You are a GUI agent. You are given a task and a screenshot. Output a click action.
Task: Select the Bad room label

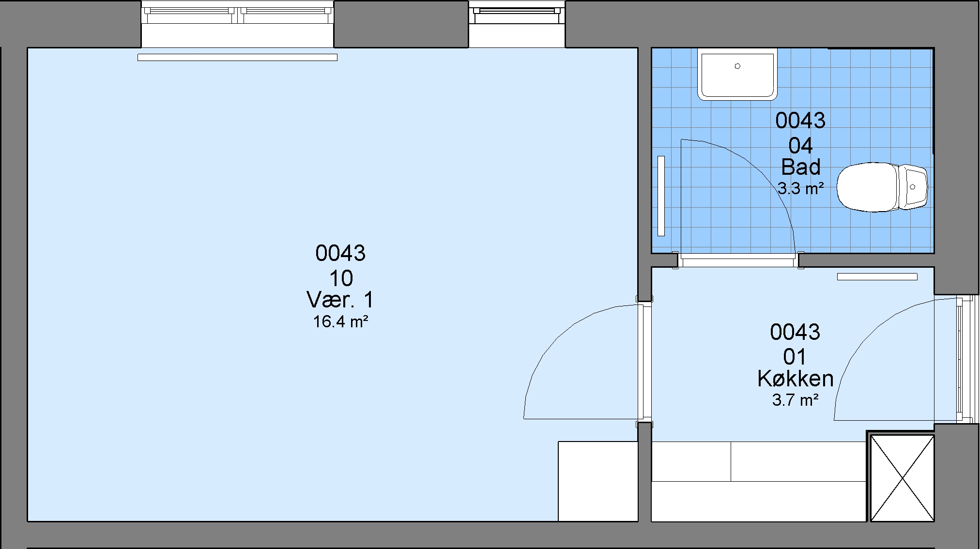801,167
